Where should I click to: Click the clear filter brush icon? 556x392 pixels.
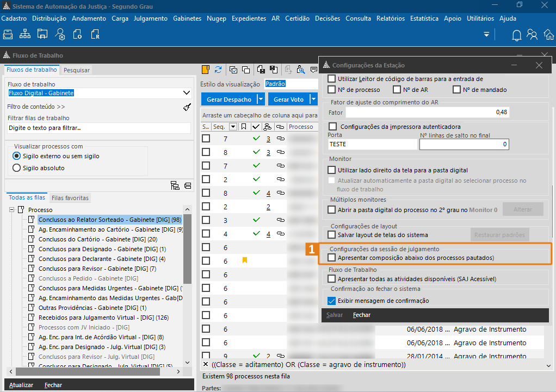[x=187, y=107]
